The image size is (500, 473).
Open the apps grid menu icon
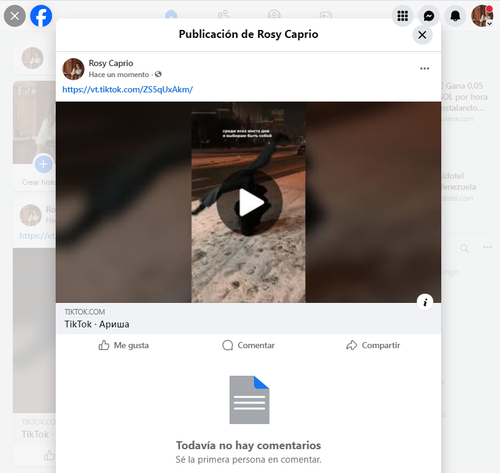[x=402, y=16]
